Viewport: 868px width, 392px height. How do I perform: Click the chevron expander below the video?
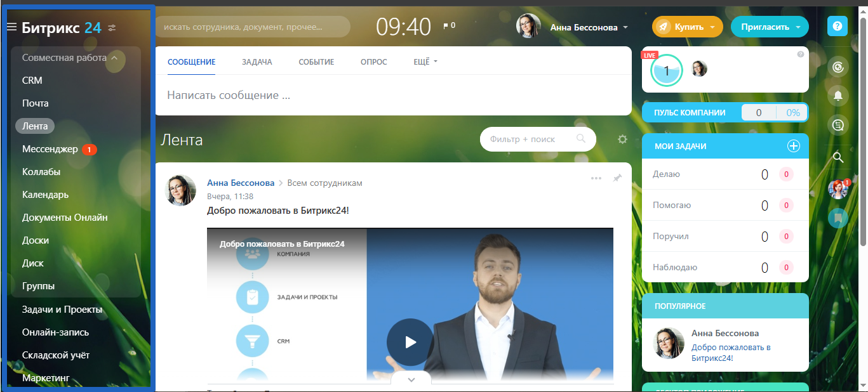(x=411, y=379)
